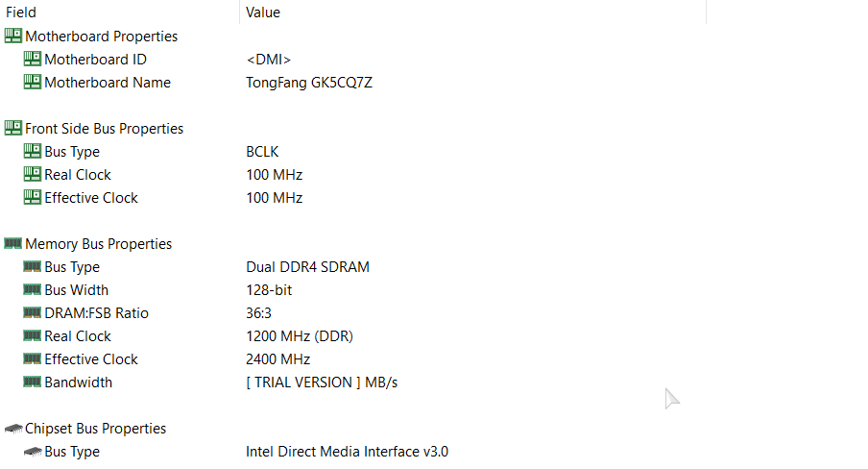The height and width of the screenshot is (469, 868).
Task: Click the chipset Bus Type chip icon
Action: [x=33, y=452]
